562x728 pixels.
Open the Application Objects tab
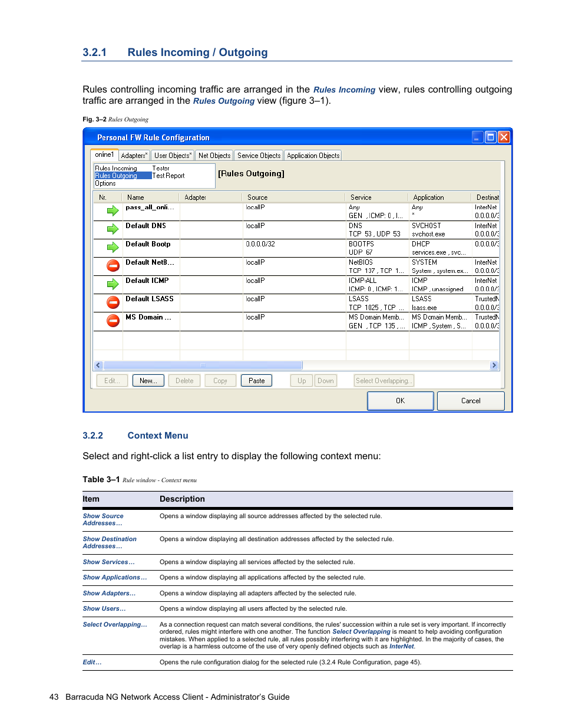313,156
